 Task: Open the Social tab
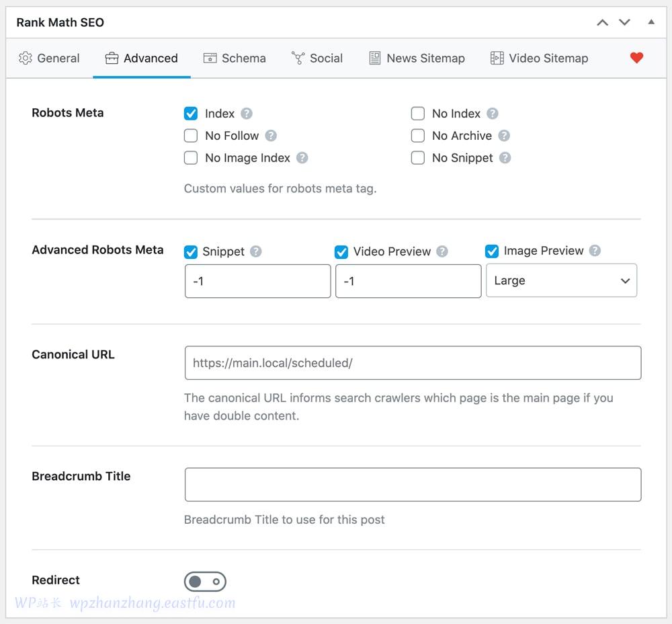click(x=317, y=58)
